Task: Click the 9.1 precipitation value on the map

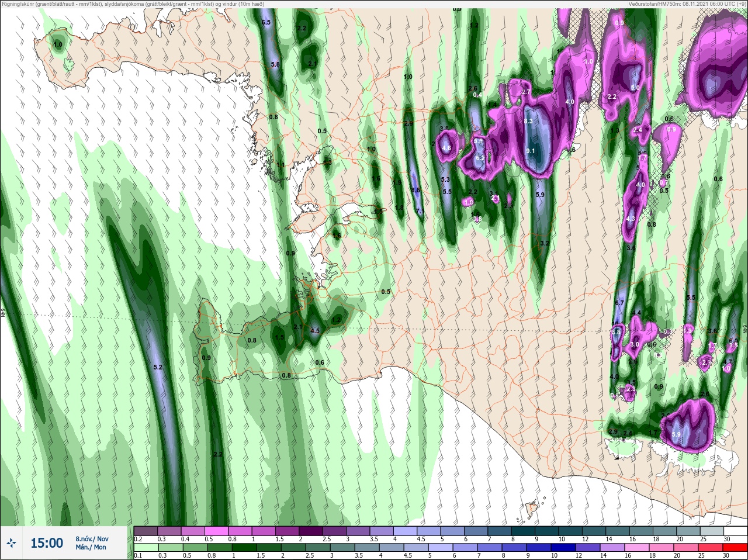Action: tap(531, 151)
